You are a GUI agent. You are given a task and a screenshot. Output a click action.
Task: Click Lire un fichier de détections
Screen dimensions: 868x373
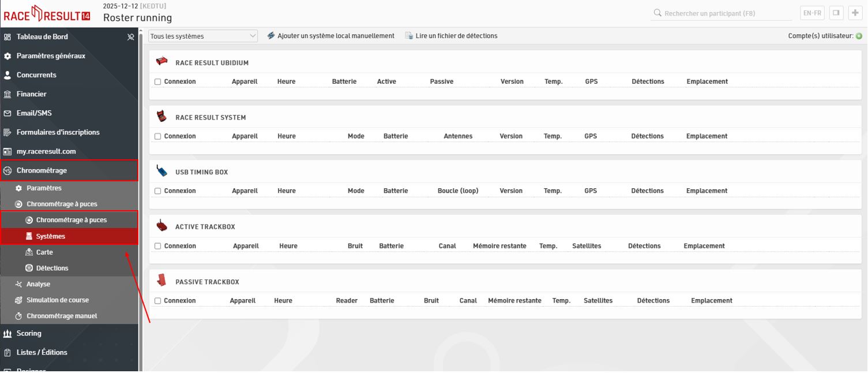(x=451, y=36)
